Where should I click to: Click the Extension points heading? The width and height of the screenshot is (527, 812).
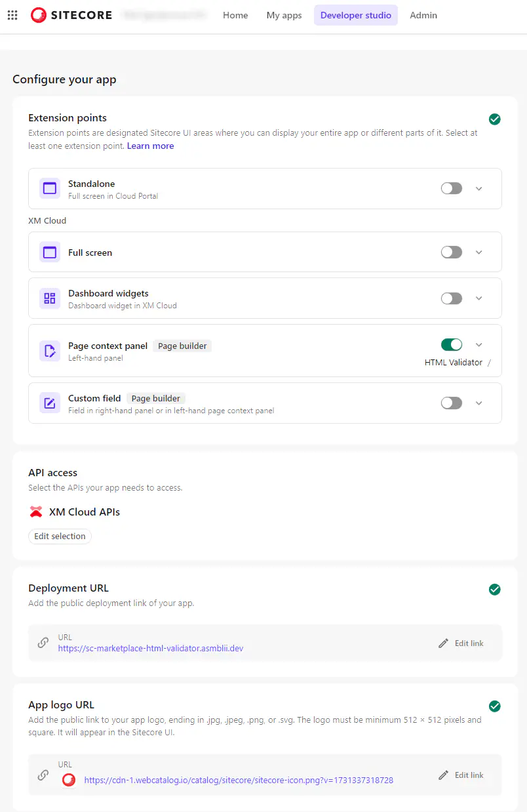[68, 118]
